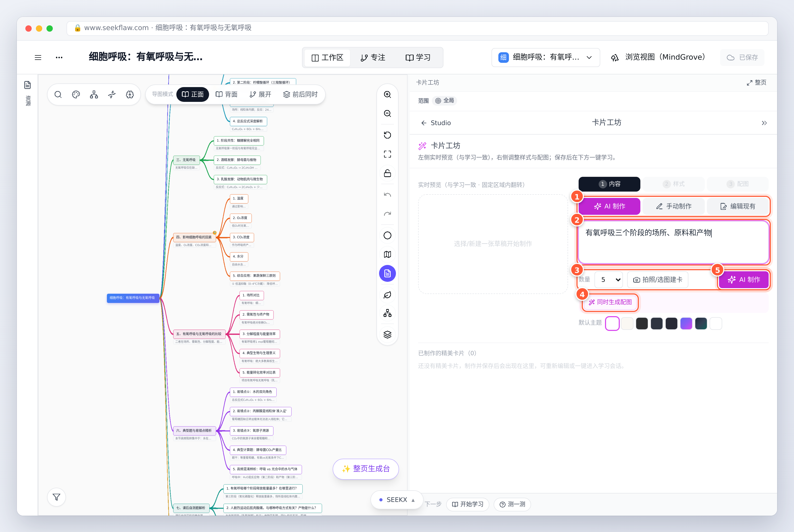This screenshot has width=794, height=532.
Task: Open the hamburger menu icon
Action: tap(38, 58)
